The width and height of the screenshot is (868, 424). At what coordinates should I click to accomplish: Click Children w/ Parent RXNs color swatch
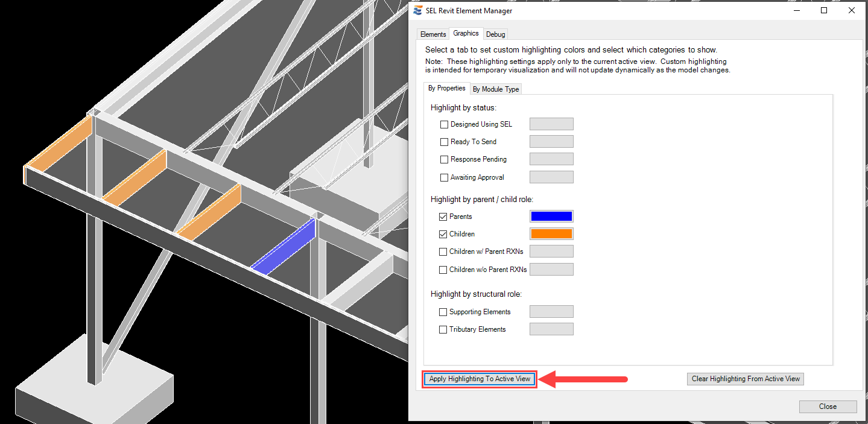pos(551,252)
